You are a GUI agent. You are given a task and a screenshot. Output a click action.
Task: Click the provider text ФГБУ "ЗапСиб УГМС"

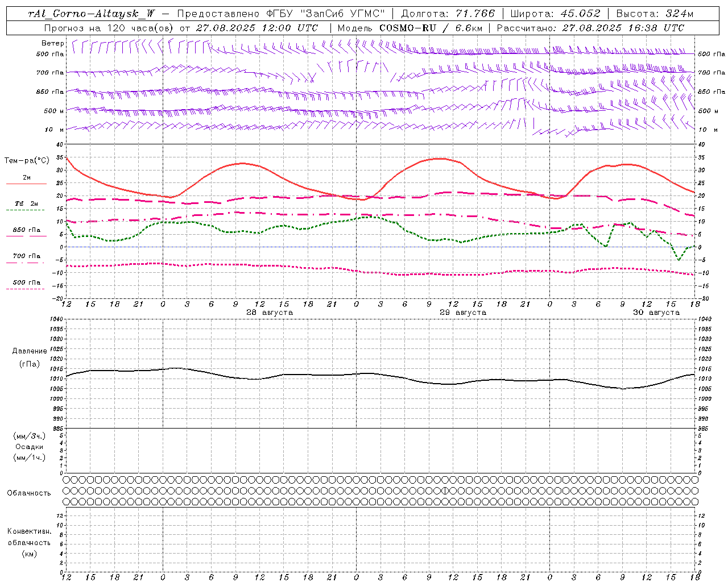(325, 14)
